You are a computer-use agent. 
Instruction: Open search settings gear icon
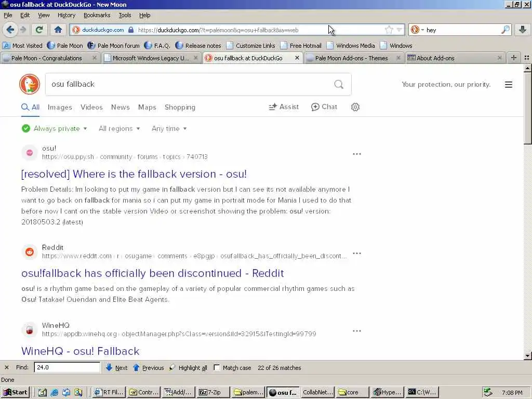(355, 107)
